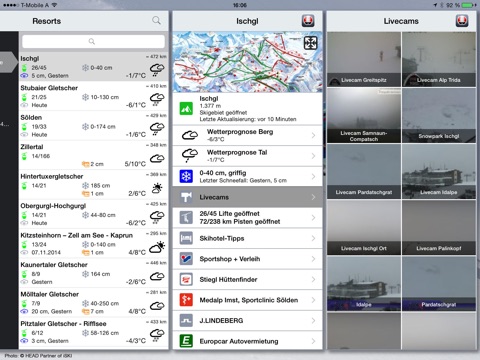Click snowflake depth icon in Stubaier row

(85, 97)
